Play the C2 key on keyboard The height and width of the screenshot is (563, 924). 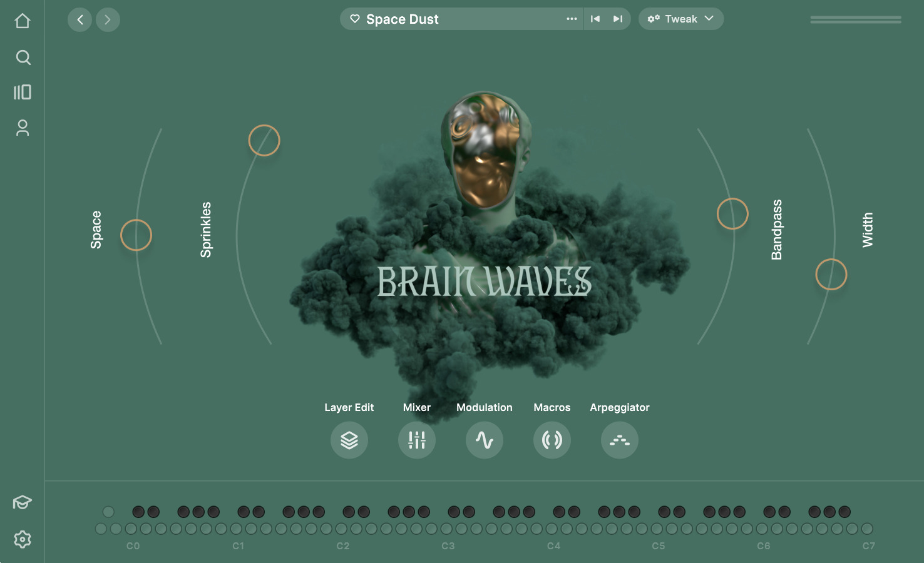341,529
